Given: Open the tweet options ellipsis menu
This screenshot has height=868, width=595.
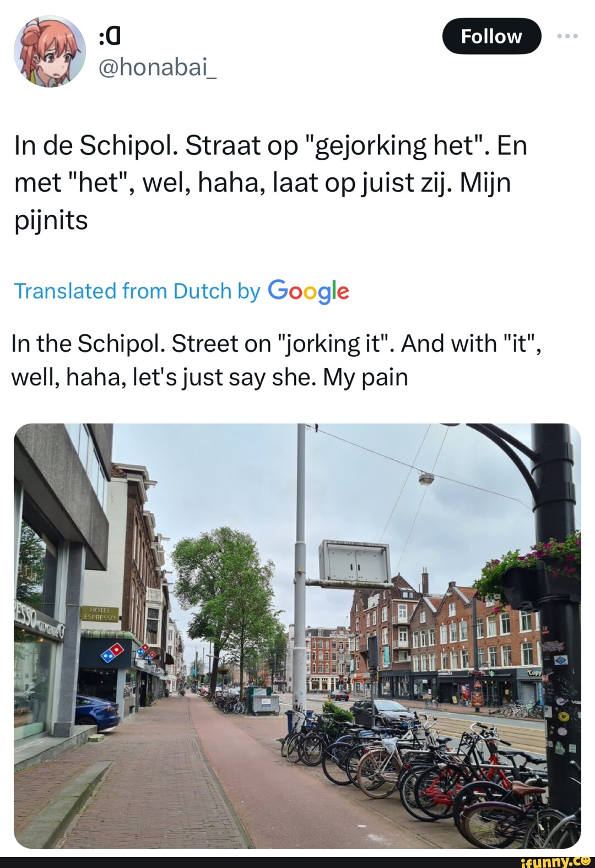Looking at the screenshot, I should click(568, 35).
